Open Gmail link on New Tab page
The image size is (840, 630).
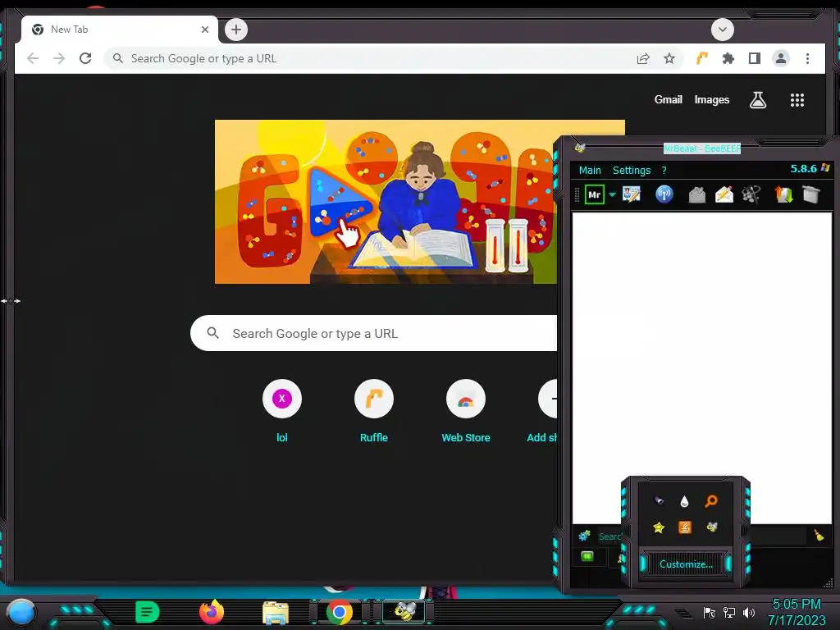click(668, 99)
